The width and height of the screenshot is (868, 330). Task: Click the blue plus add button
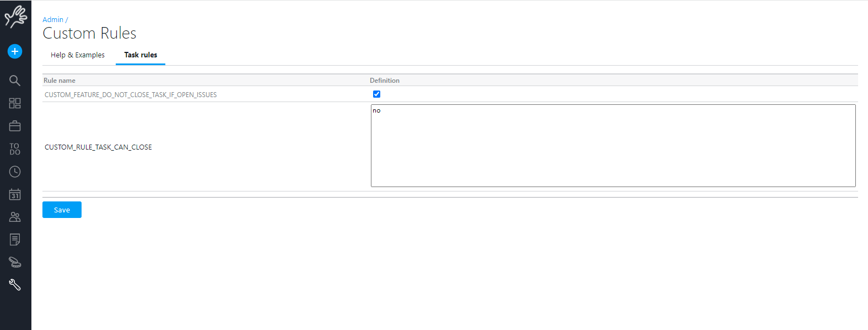(x=15, y=51)
